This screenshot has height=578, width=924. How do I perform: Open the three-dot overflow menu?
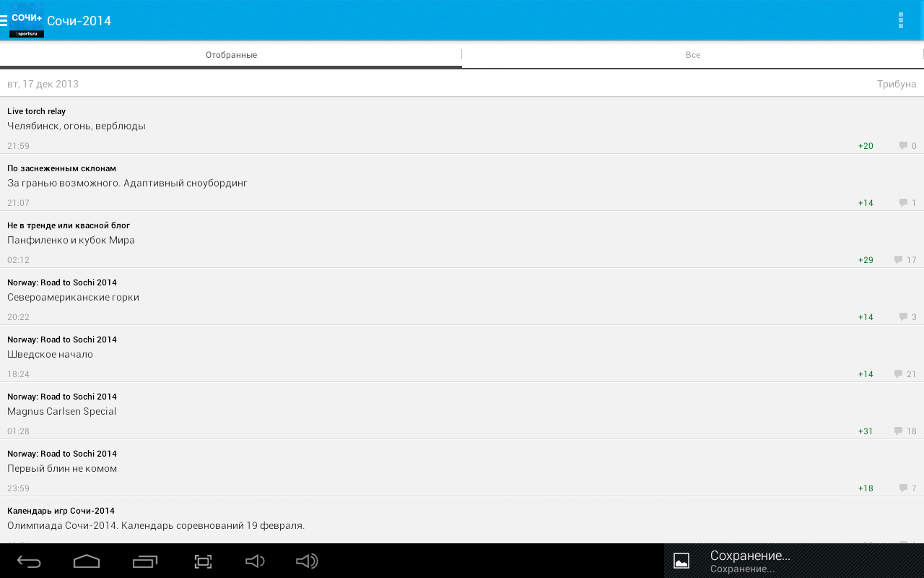pyautogui.click(x=900, y=20)
